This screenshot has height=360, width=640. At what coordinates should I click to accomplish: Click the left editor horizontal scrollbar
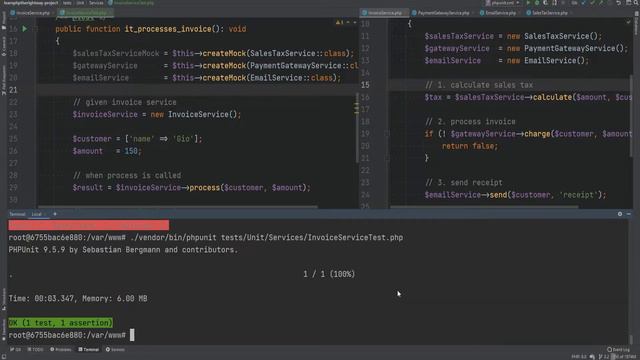click(x=178, y=207)
